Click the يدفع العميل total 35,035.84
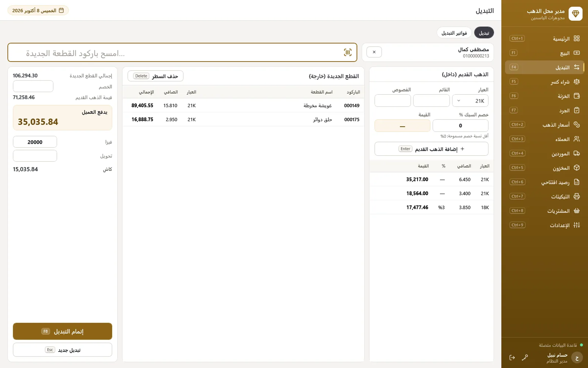588x368 pixels. pyautogui.click(x=62, y=118)
